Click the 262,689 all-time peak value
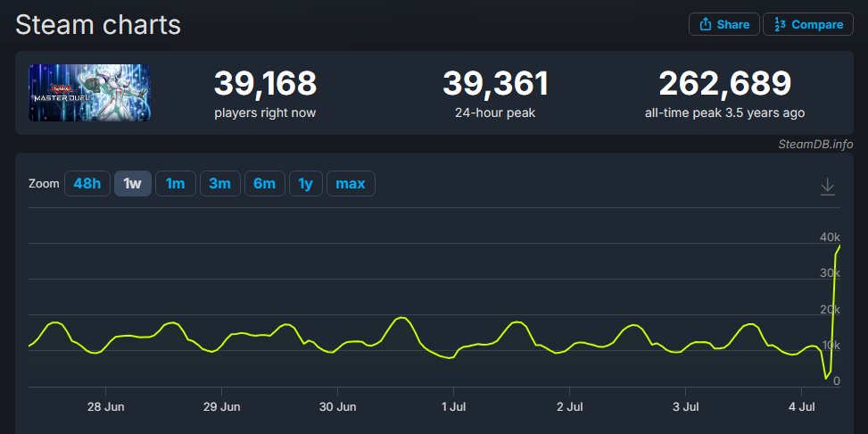The width and height of the screenshot is (868, 434). coord(724,84)
